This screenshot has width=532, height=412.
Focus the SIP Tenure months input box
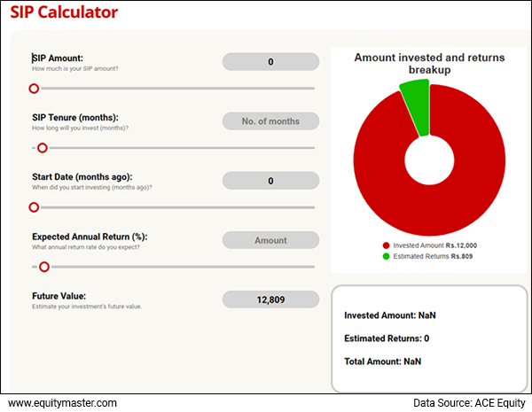point(270,121)
